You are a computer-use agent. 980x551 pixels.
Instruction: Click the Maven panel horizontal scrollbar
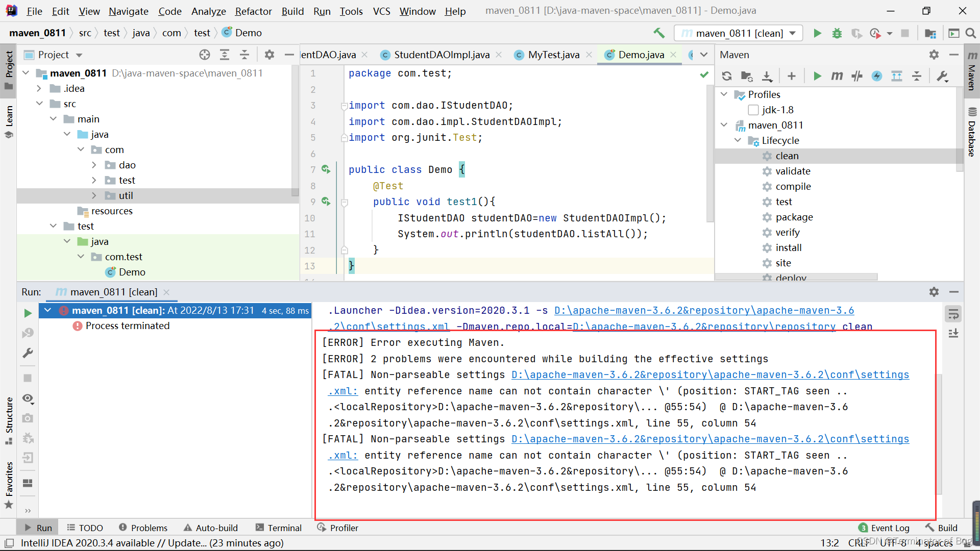[x=796, y=277]
